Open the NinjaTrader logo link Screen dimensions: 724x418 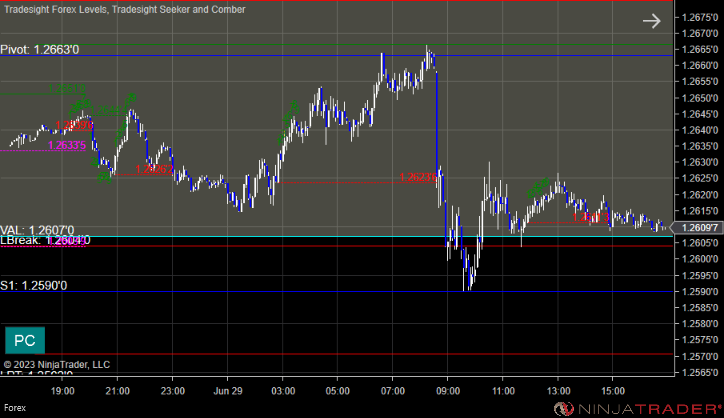point(638,409)
